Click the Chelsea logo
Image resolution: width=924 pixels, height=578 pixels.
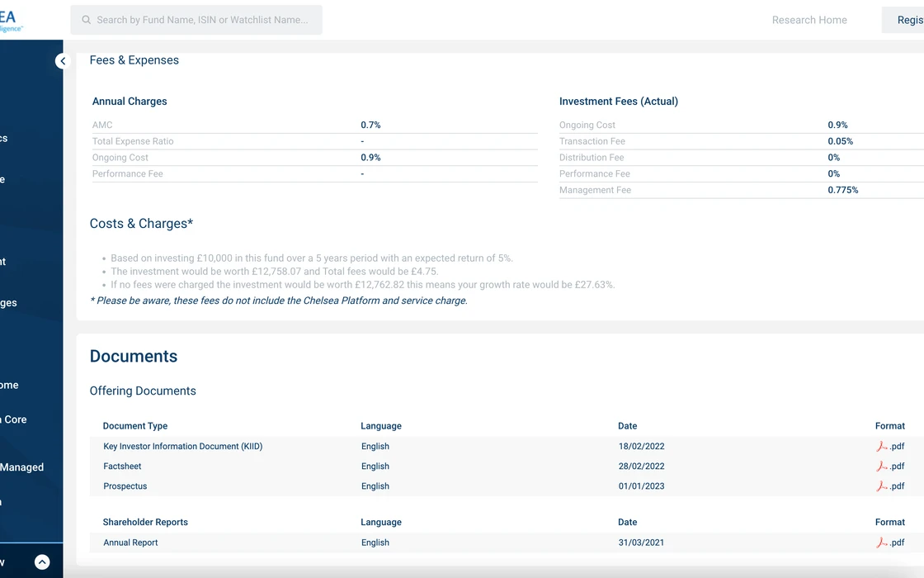pos(10,21)
